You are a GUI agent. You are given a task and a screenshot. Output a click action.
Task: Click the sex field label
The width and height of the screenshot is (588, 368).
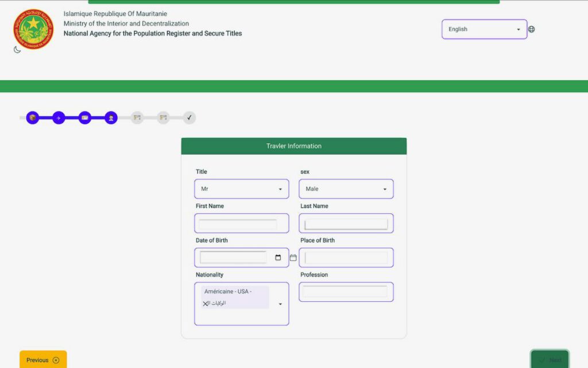pyautogui.click(x=305, y=171)
